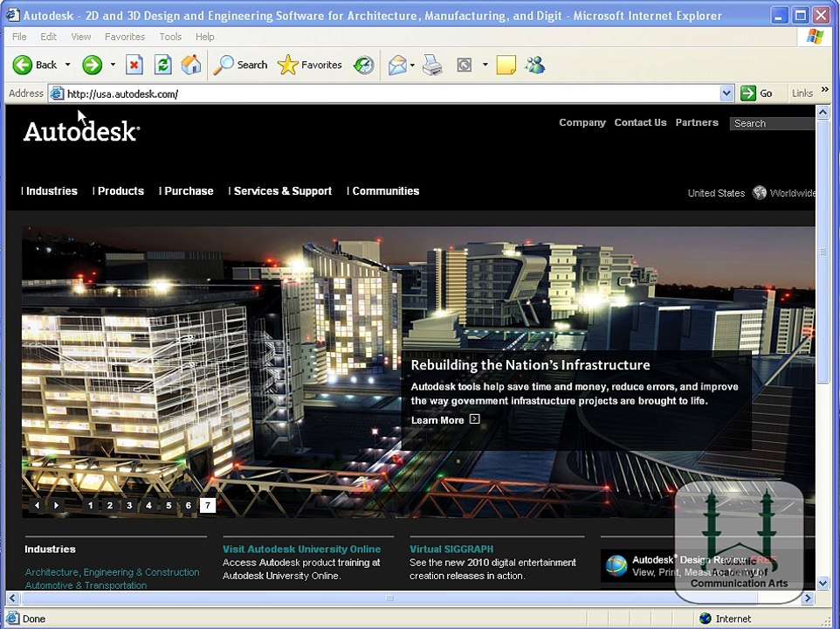Click the Internet zone icon in status bar
The width and height of the screenshot is (840, 629).
(x=705, y=619)
